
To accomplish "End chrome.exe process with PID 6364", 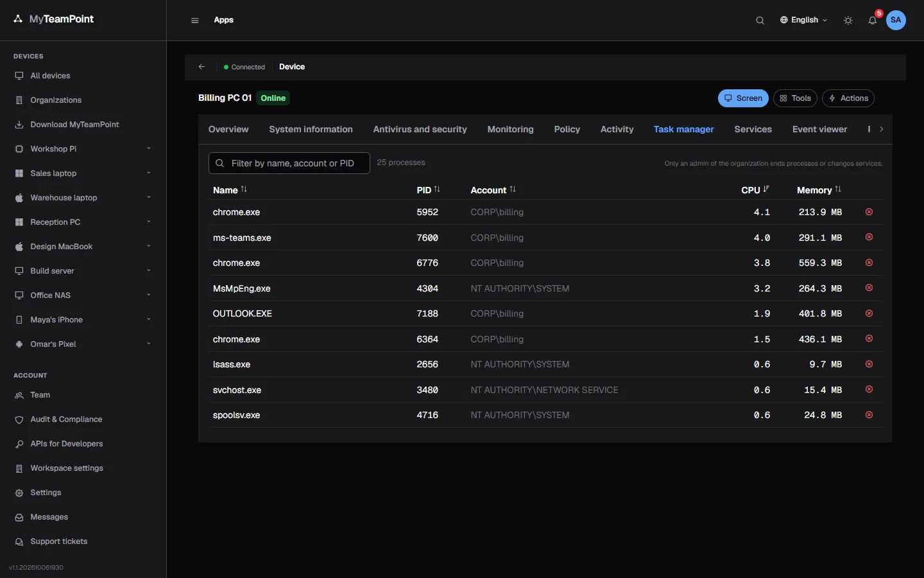I will coord(869,338).
